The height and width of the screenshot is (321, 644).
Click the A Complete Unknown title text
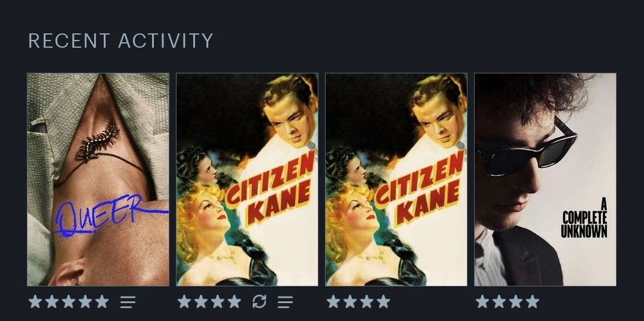click(x=583, y=218)
